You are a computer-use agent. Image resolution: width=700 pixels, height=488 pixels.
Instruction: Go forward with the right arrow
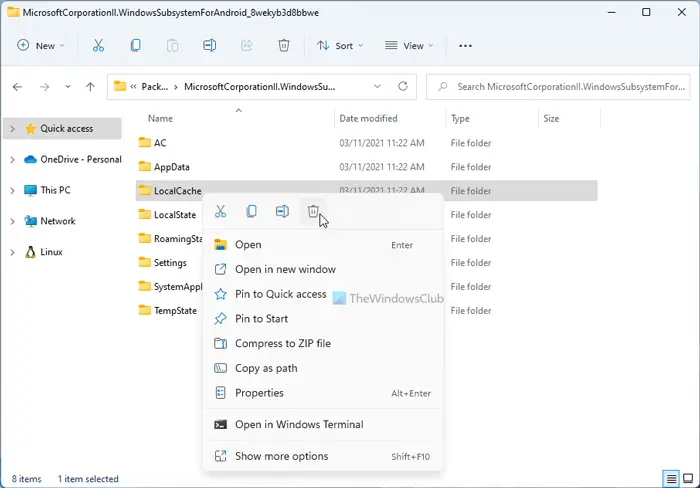tap(44, 87)
